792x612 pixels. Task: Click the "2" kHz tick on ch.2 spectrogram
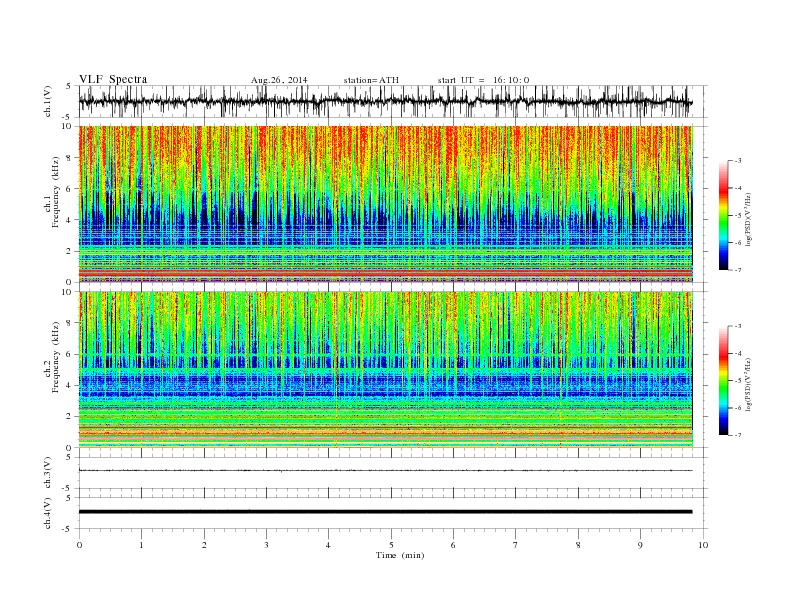(69, 417)
